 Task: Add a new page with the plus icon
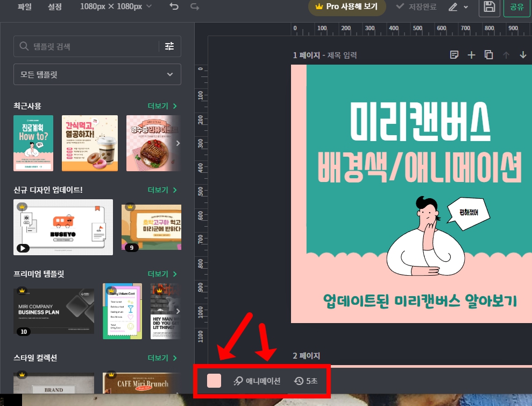(471, 54)
